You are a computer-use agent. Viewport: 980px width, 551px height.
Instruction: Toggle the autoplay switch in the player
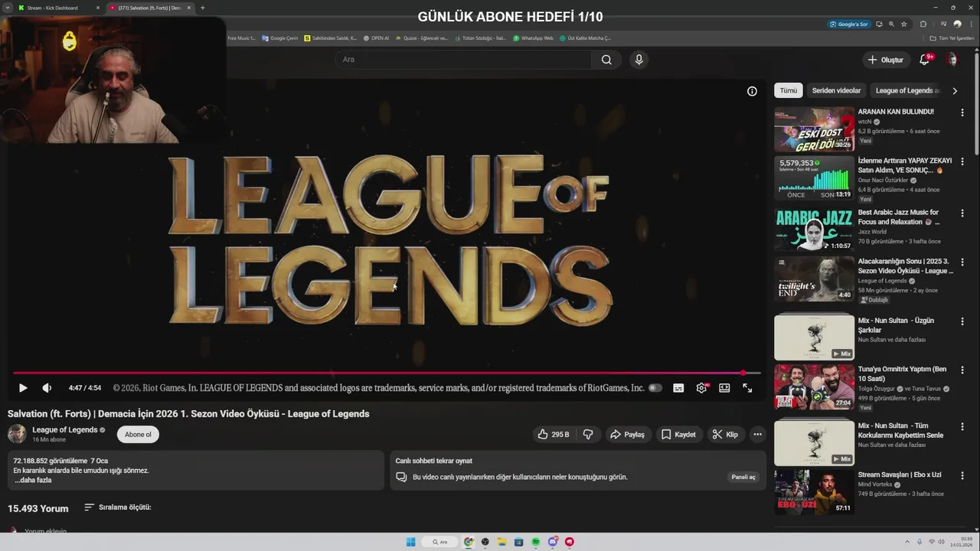click(655, 388)
